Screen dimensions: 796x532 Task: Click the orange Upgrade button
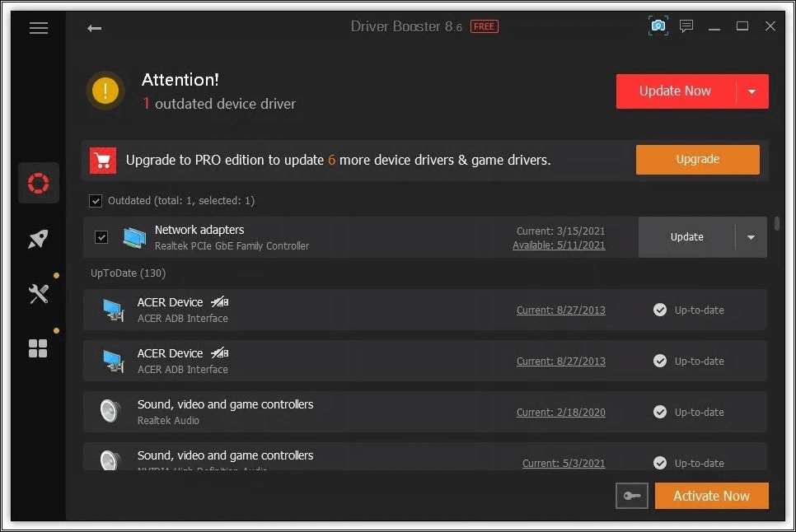click(697, 160)
